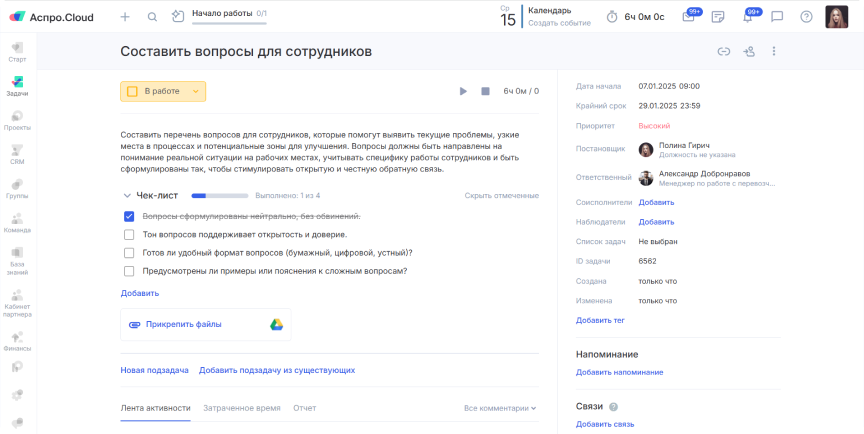Start the task timer play button

coord(463,91)
